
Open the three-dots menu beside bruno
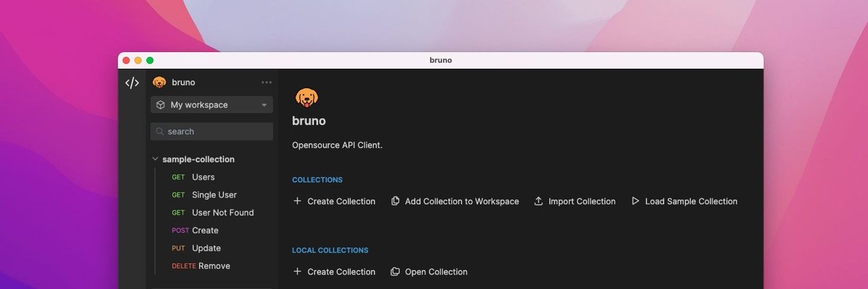(x=266, y=83)
